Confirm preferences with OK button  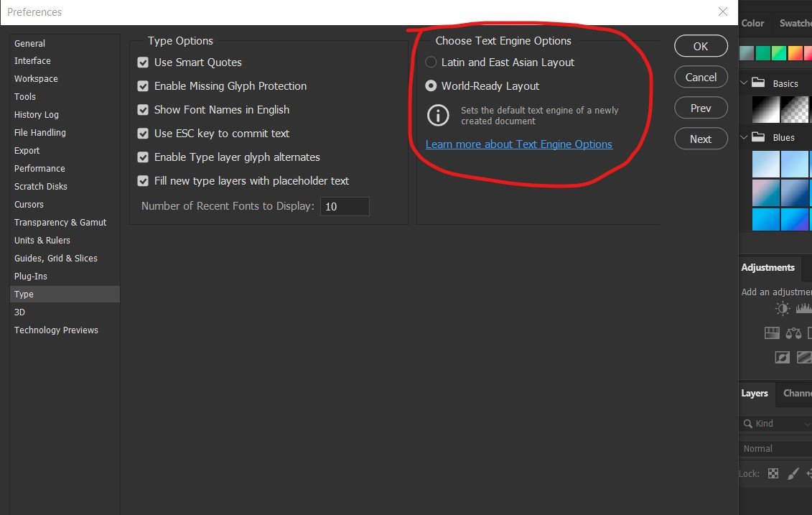(x=701, y=46)
